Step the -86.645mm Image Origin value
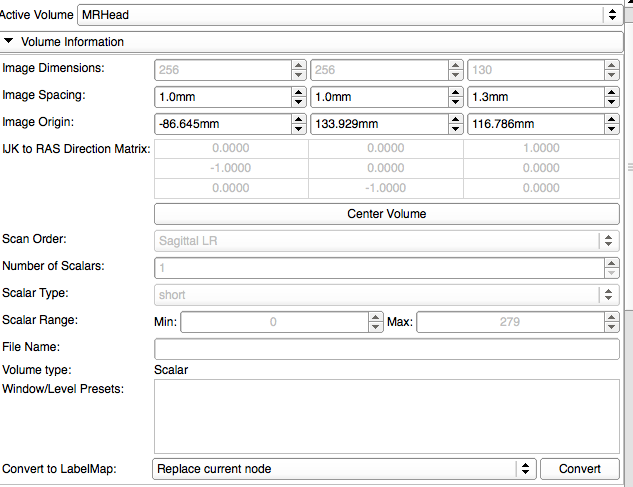 298,124
